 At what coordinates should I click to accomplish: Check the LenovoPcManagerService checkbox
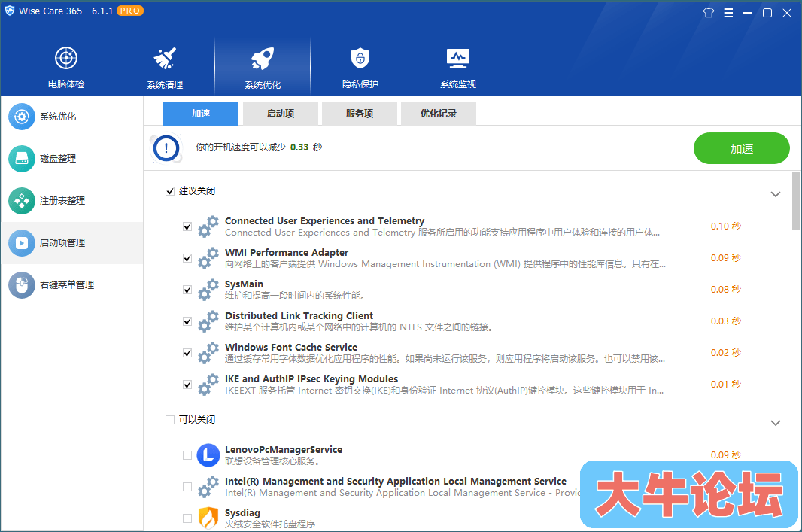[x=187, y=455]
